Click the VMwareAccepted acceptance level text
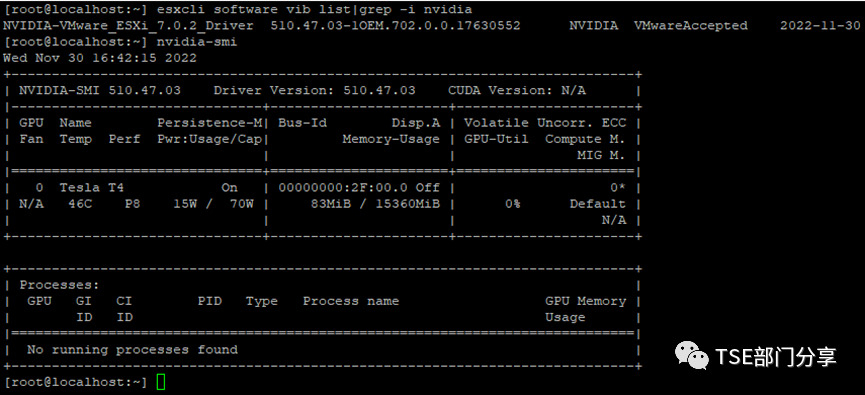The width and height of the screenshot is (865, 395). tap(691, 26)
